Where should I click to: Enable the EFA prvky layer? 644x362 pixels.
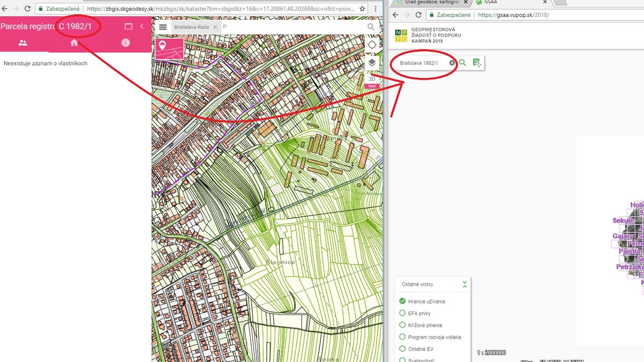[x=402, y=313]
